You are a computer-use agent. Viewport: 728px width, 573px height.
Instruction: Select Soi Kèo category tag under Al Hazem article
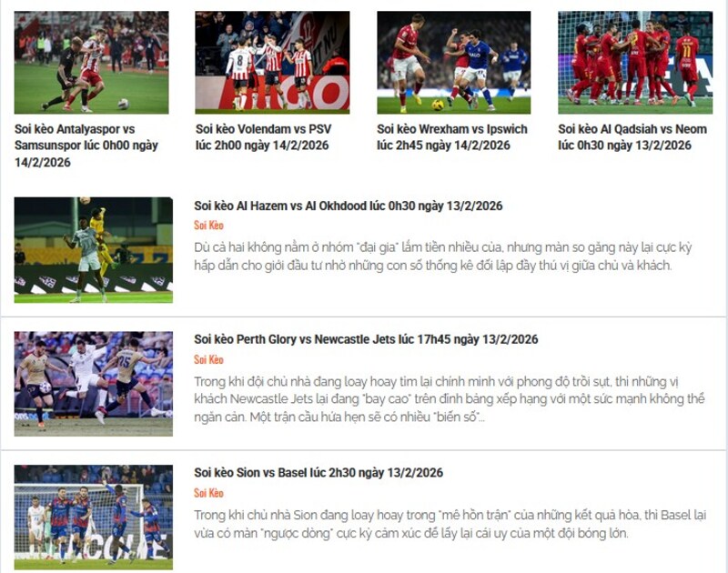pyautogui.click(x=208, y=226)
